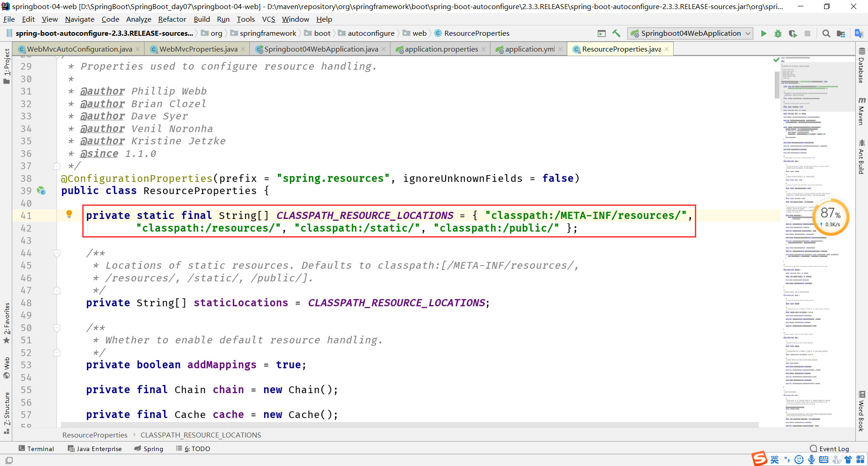Screen dimensions: 868x466
Task: Open the Build menu
Action: coord(202,19)
